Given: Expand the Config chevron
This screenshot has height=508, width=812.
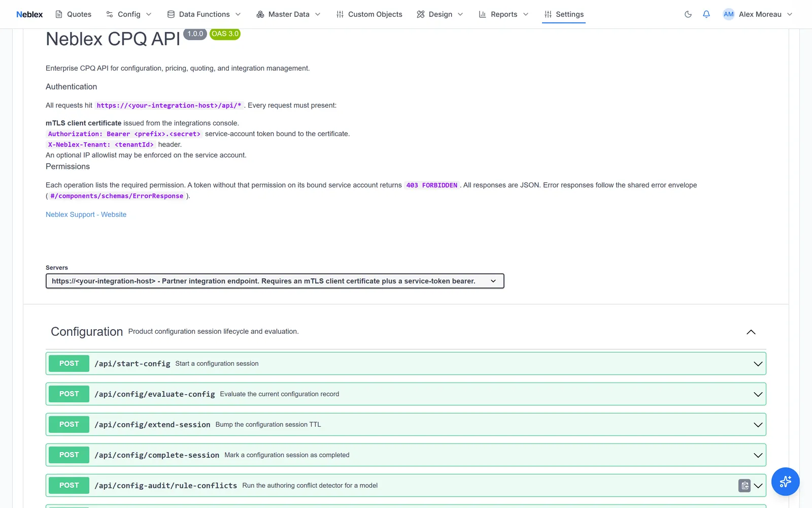Looking at the screenshot, I should 149,14.
